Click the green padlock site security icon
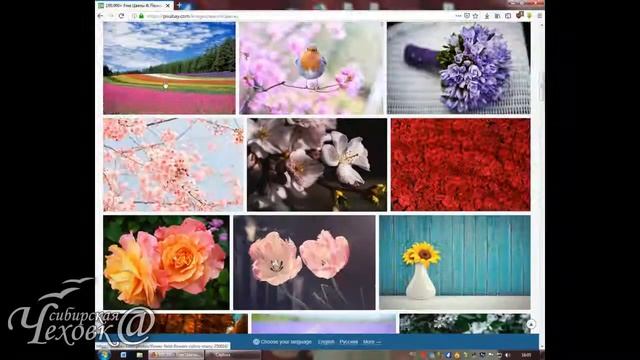640x360 pixels. coord(141,16)
